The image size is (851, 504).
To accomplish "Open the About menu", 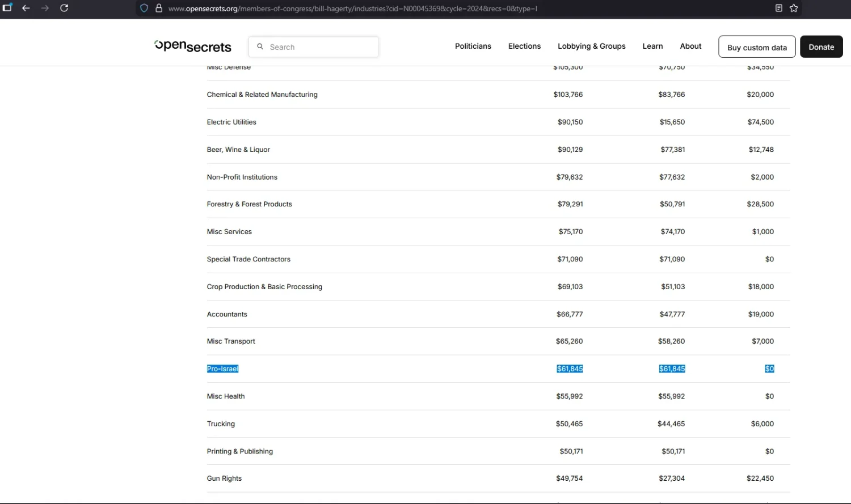I will pos(690,46).
